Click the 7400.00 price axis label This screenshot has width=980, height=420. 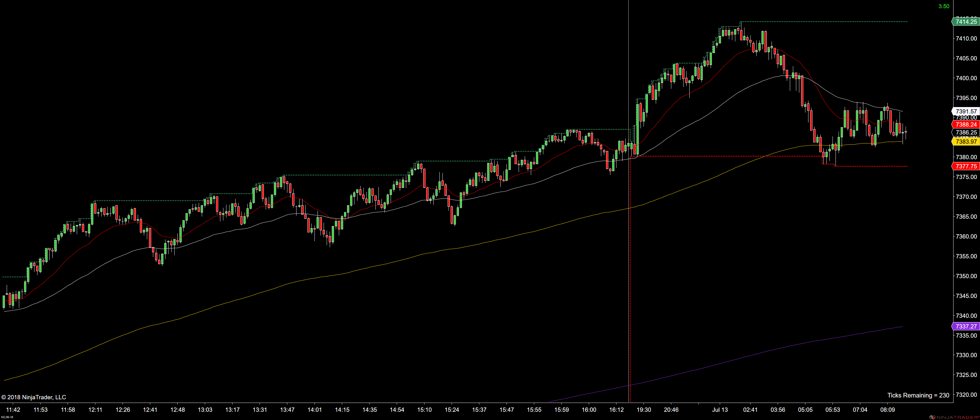[966, 78]
